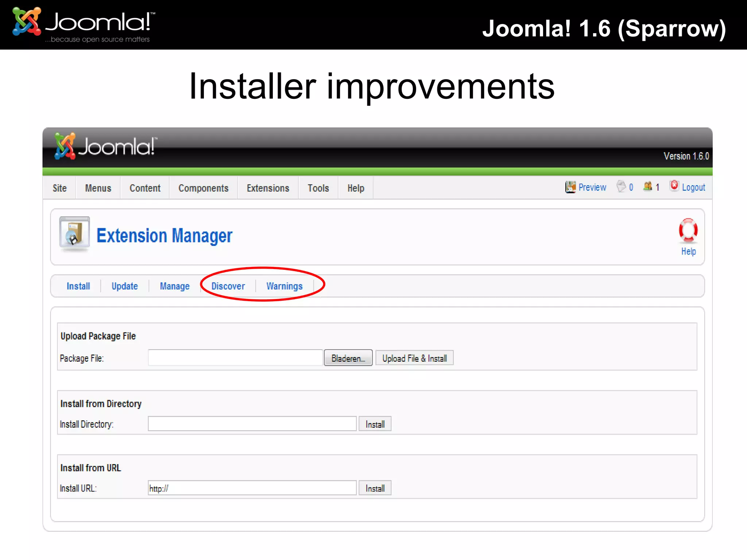Click the Preview link
The height and width of the screenshot is (560, 747).
tap(592, 187)
